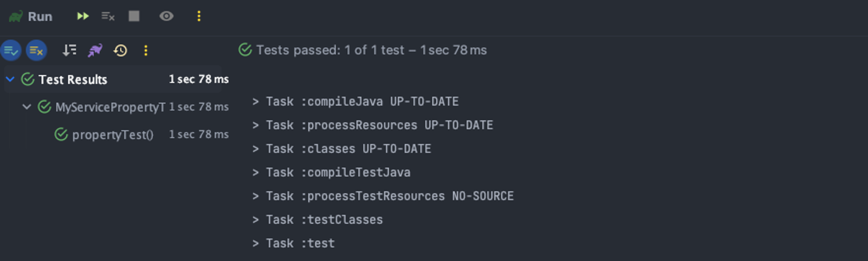Toggle auto-test eye icon
This screenshot has height=261, width=868.
click(x=166, y=17)
